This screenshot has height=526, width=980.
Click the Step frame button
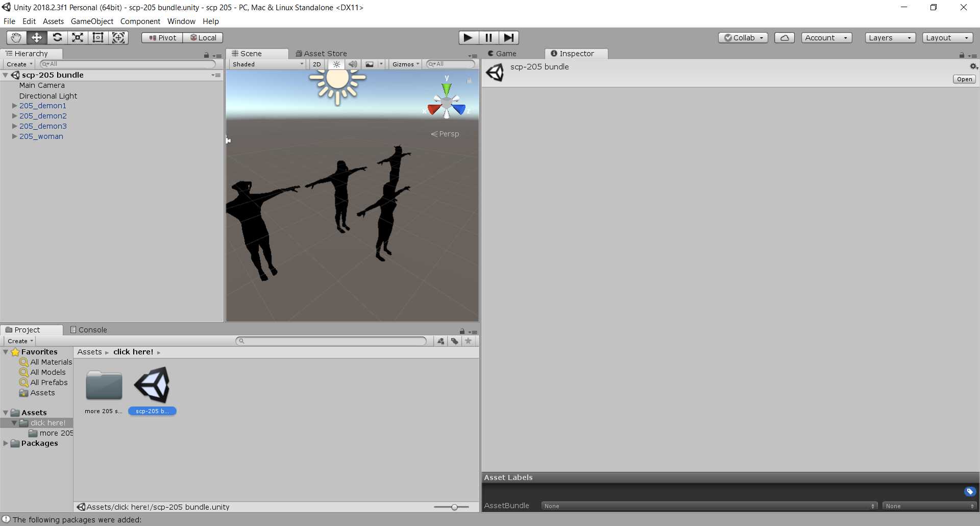coord(508,37)
